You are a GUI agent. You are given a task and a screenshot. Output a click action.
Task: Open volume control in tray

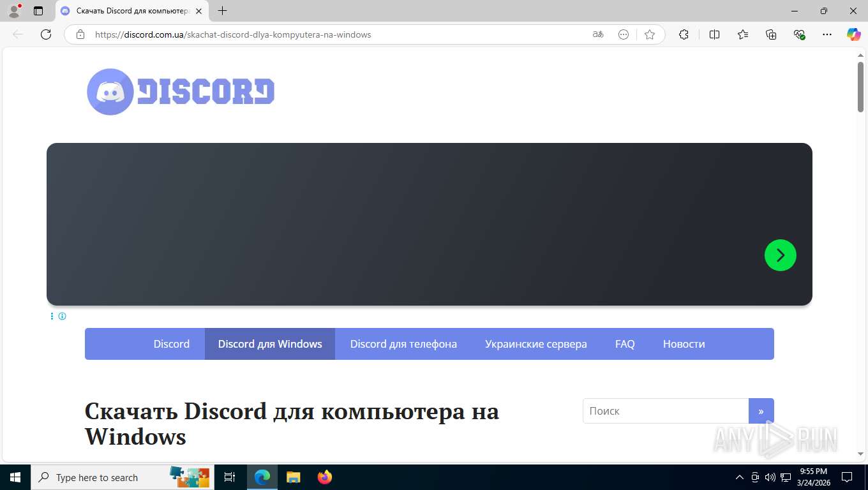coord(770,477)
